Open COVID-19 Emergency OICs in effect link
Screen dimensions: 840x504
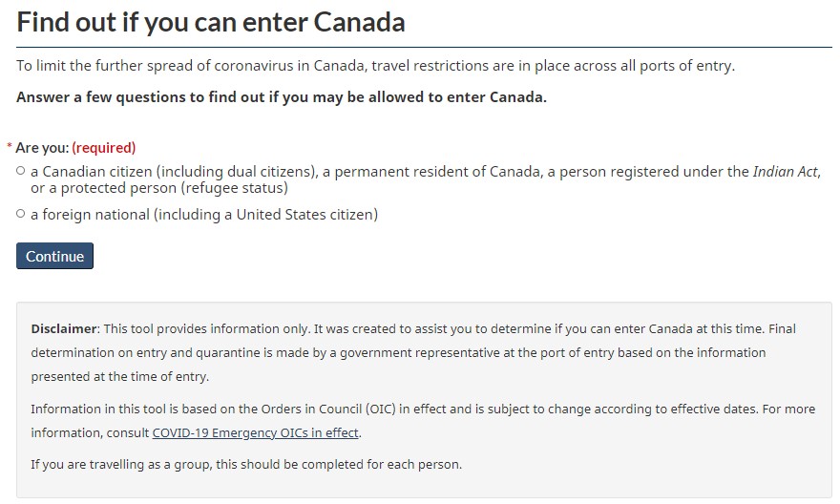256,433
